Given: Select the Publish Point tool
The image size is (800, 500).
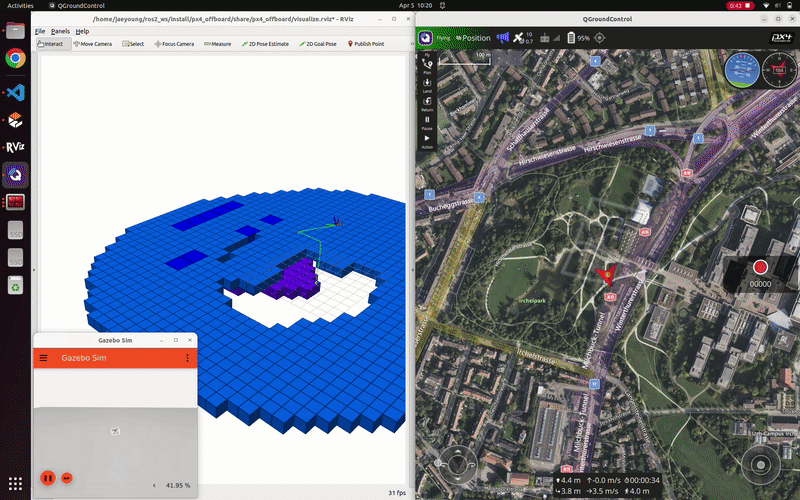Looking at the screenshot, I should click(x=366, y=44).
